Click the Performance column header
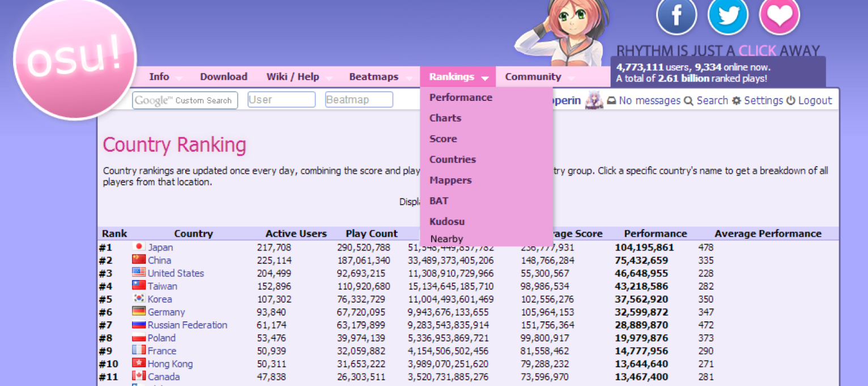Screen dimensions: 868x386 coord(656,234)
